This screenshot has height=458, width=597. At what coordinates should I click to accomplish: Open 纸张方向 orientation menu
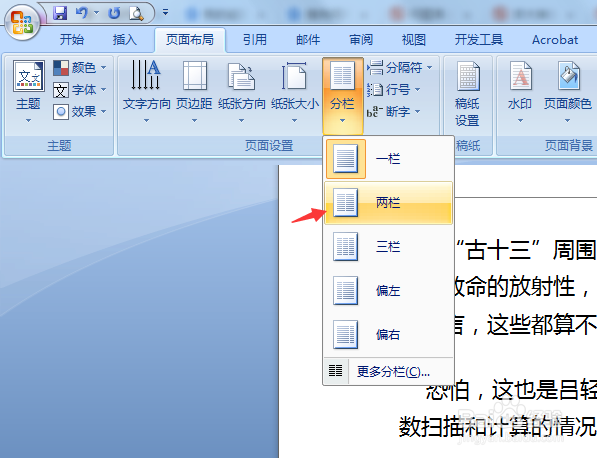point(241,91)
